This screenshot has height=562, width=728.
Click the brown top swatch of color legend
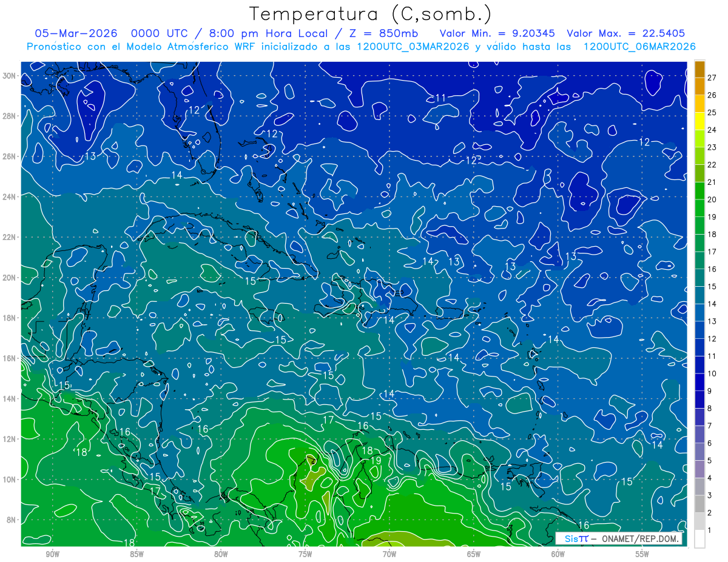click(699, 69)
